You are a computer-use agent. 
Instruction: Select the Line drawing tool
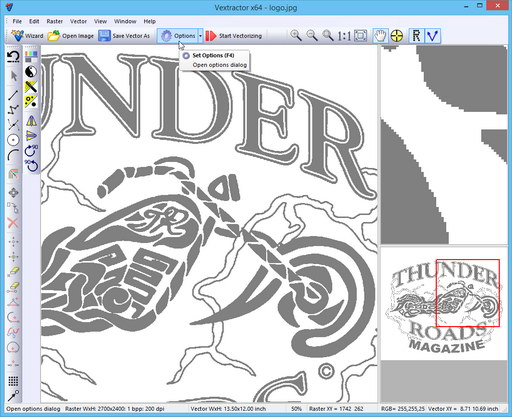tap(13, 95)
